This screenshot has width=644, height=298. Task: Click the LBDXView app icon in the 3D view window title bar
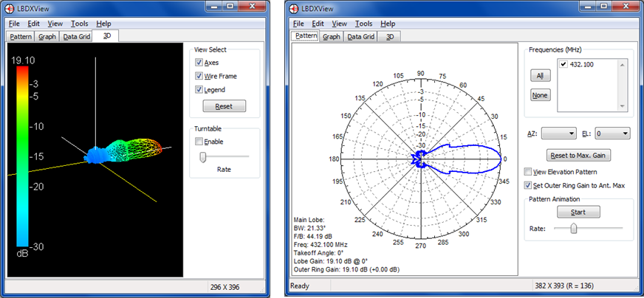click(10, 9)
